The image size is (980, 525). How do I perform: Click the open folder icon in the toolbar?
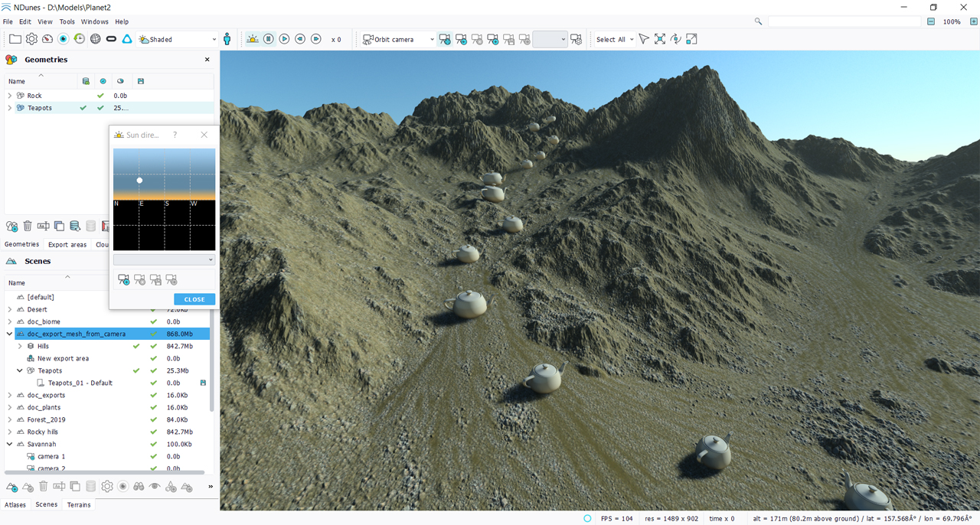click(x=15, y=39)
